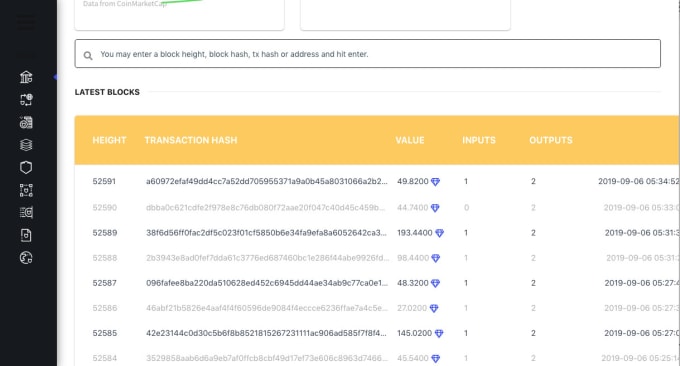This screenshot has height=366, width=680.
Task: Open block height 52586
Action: (x=105, y=308)
